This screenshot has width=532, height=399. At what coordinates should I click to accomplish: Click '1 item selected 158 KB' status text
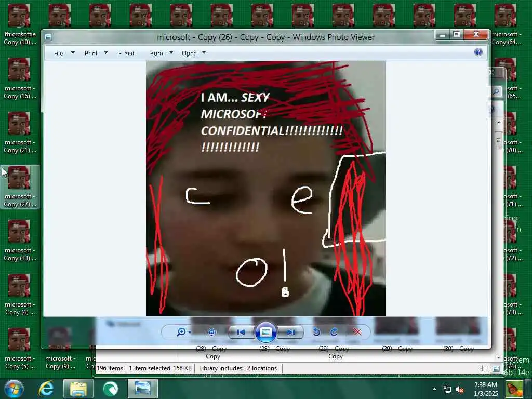click(x=160, y=368)
